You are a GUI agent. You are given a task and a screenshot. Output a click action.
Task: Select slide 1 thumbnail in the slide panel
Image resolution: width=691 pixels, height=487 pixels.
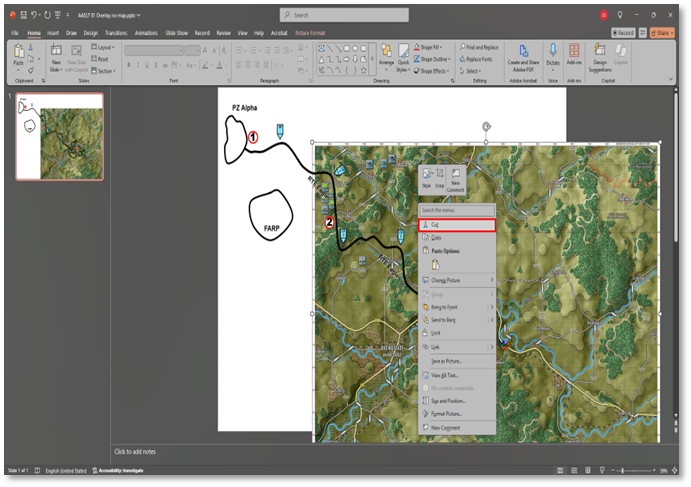(x=59, y=137)
